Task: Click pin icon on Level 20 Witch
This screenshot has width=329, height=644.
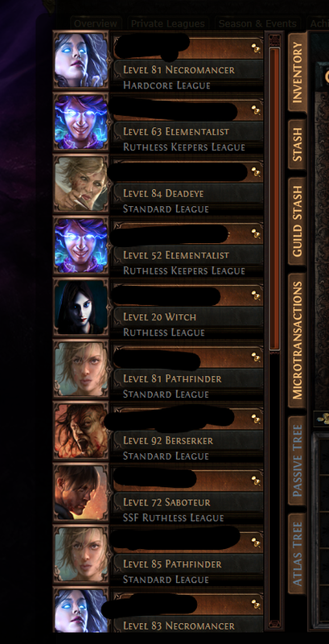Action: pyautogui.click(x=256, y=295)
